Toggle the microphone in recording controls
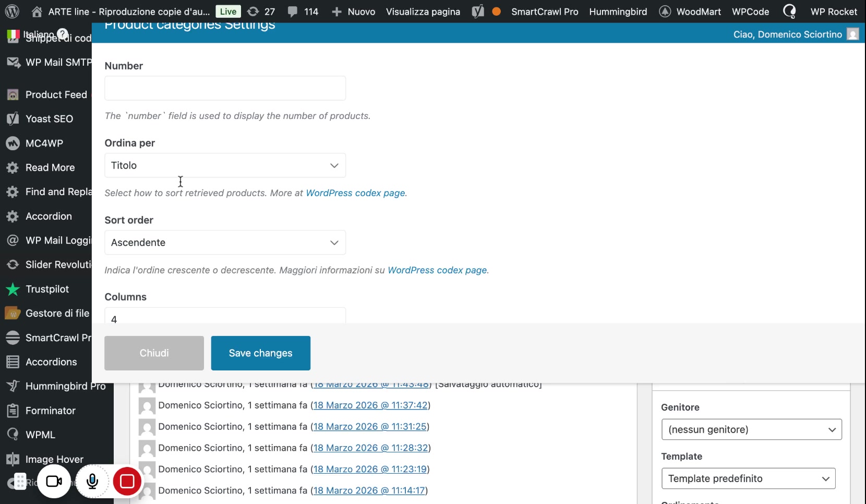The height and width of the screenshot is (504, 866). [x=92, y=481]
